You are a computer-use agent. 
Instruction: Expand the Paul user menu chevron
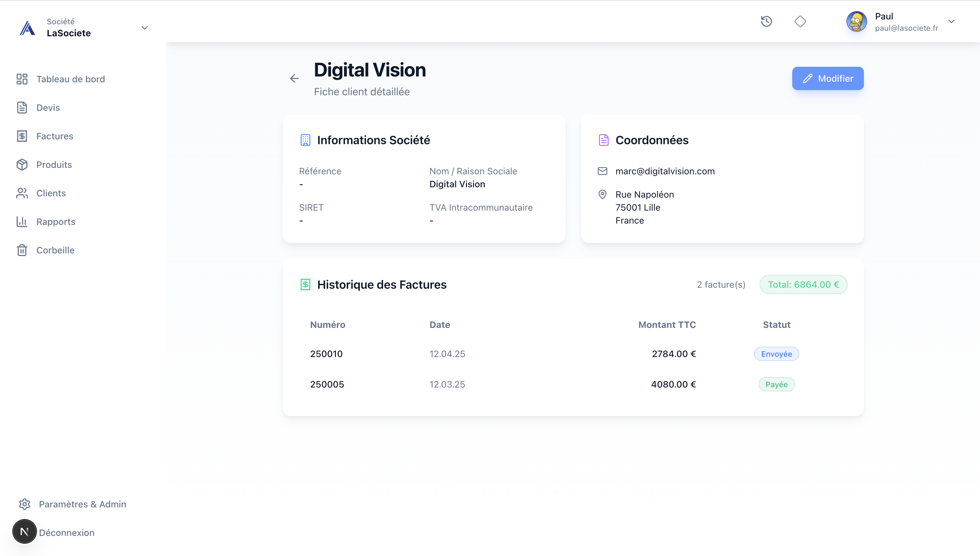click(x=951, y=21)
